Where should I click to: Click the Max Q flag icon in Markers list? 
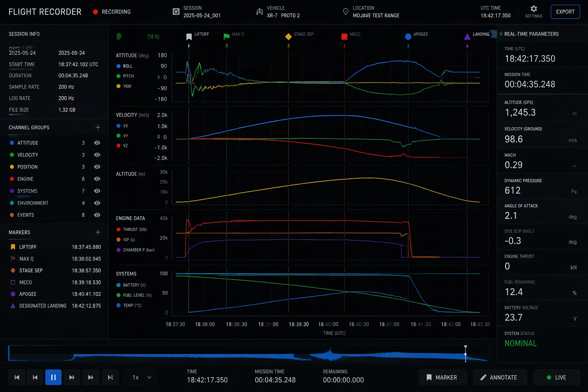pyautogui.click(x=13, y=259)
